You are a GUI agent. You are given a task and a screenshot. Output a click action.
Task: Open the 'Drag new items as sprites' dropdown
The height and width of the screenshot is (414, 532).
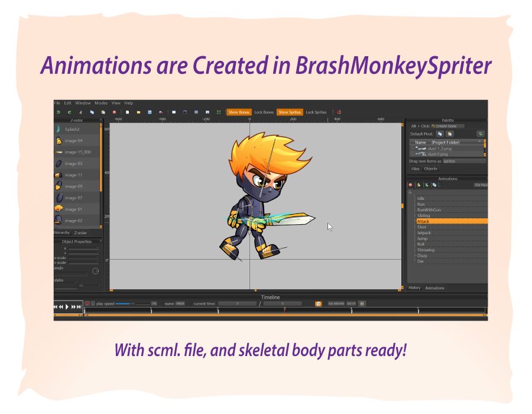(x=464, y=161)
